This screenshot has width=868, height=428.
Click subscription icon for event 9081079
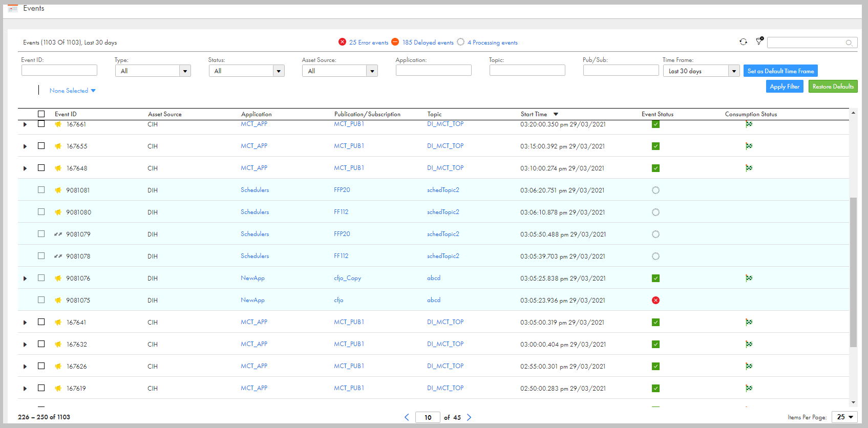point(58,234)
